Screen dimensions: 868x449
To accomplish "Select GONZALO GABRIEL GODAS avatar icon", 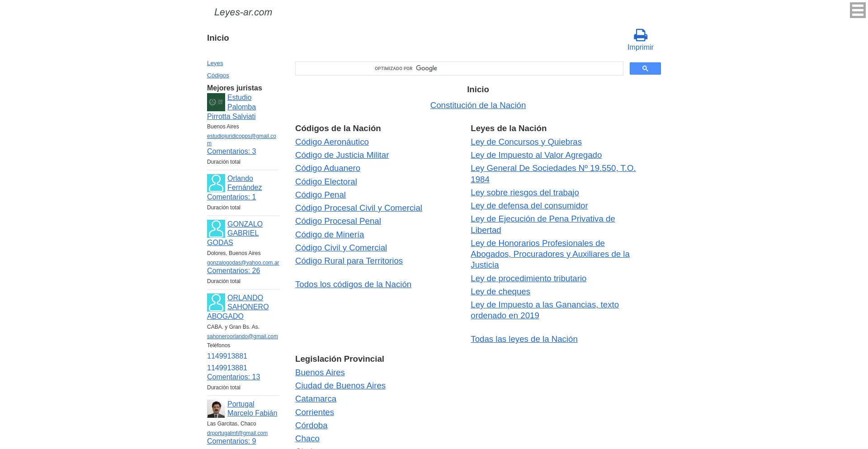I will pyautogui.click(x=216, y=229).
